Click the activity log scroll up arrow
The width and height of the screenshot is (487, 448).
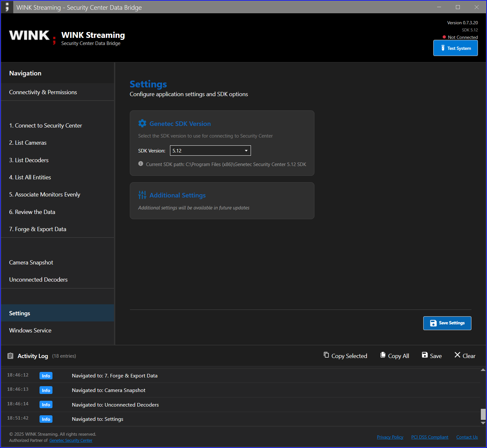click(x=483, y=370)
